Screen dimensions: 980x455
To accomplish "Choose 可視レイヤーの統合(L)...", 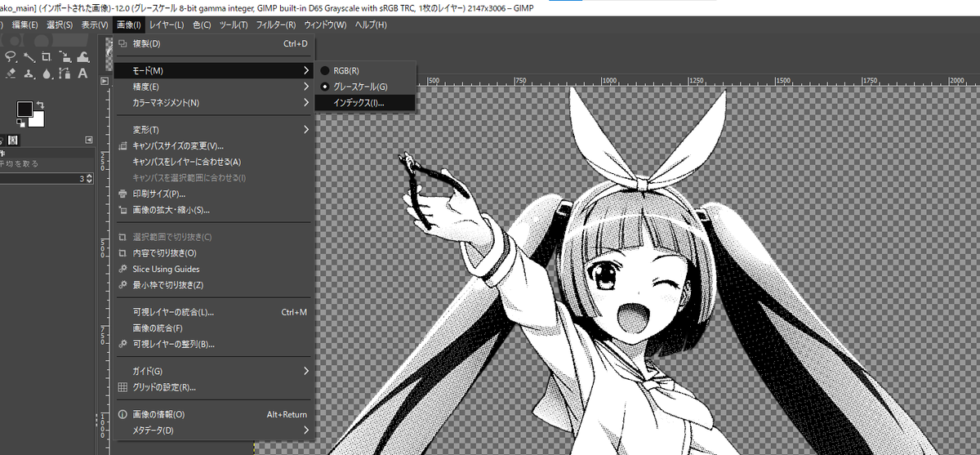I will click(x=212, y=312).
